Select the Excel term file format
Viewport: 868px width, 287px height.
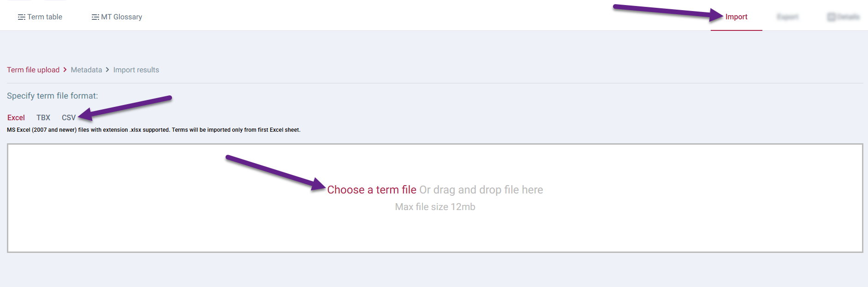[16, 117]
